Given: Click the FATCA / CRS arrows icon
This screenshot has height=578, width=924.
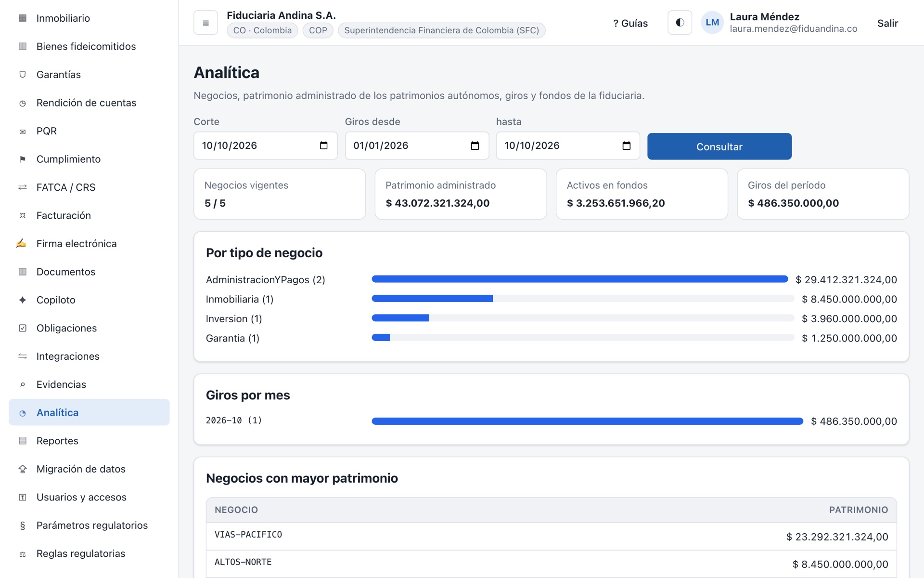Looking at the screenshot, I should point(23,187).
